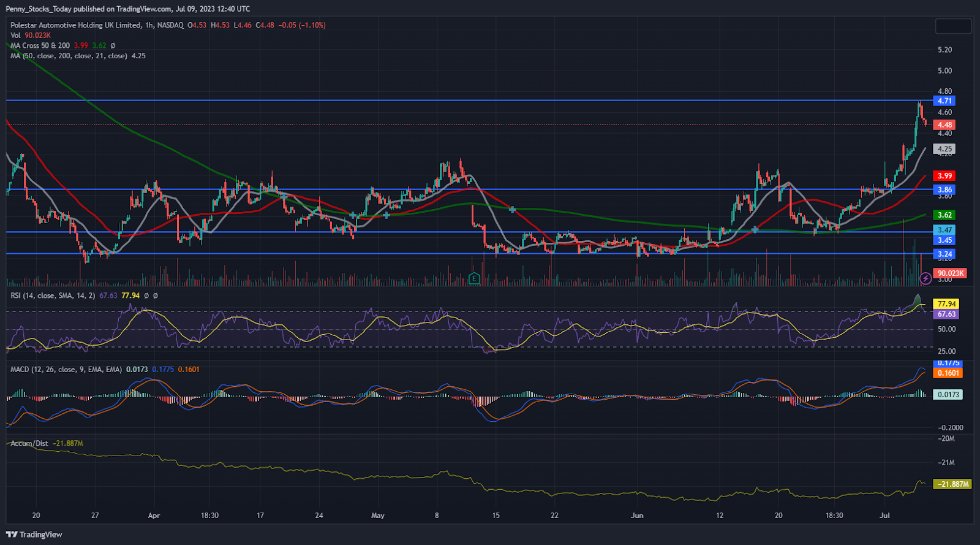980x545 pixels.
Task: Click the 0.0173 MACD histogram axis label
Action: 948,395
